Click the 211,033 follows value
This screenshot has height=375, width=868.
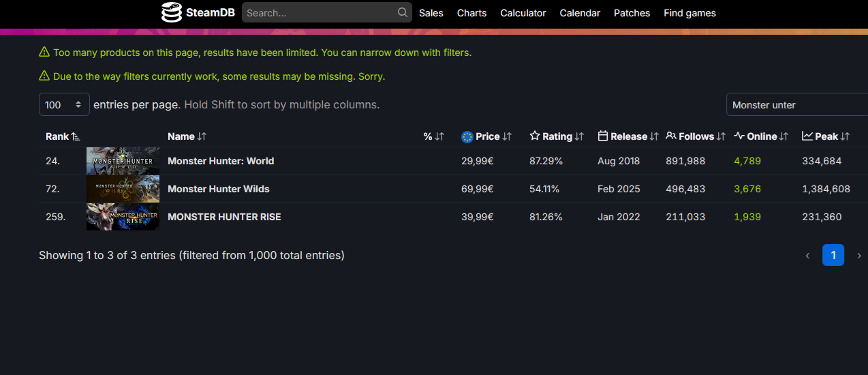tap(685, 217)
